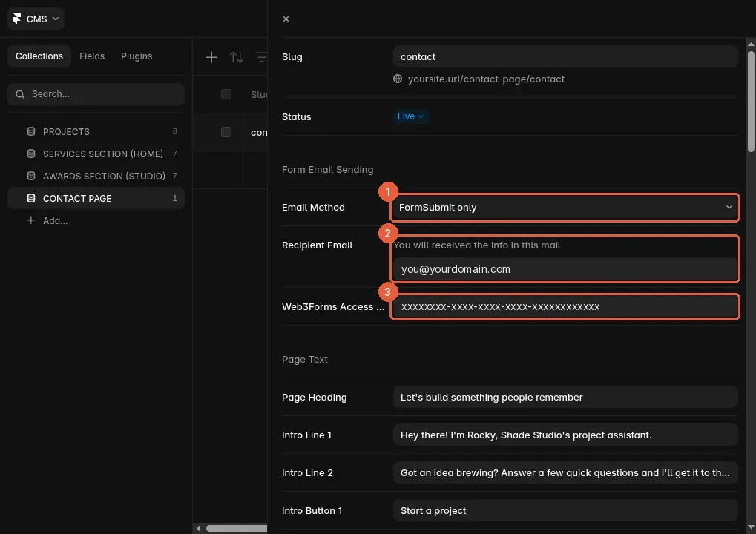Screen dimensions: 756x534
Task: Edit the Slug field with 'contact'
Action: pos(565,56)
